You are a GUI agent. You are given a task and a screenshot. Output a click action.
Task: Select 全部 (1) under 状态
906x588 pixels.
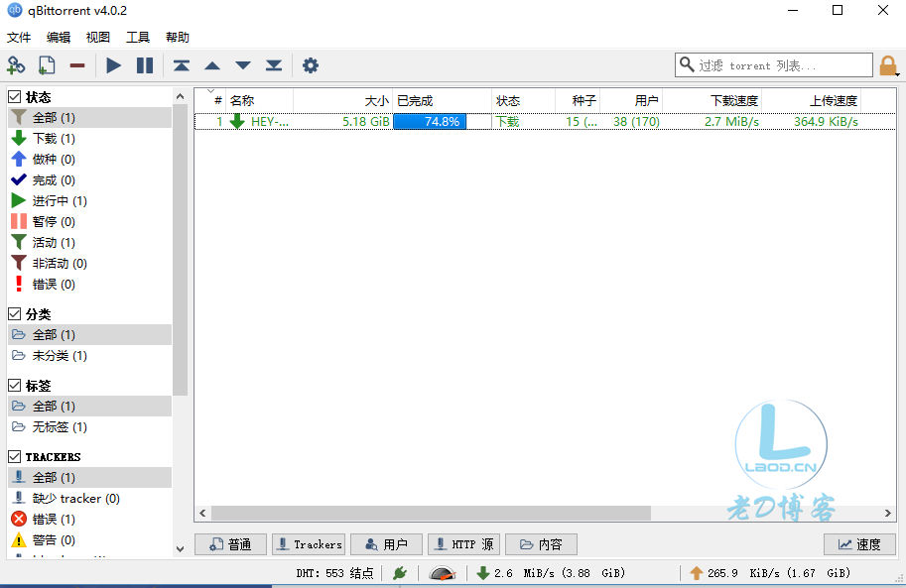click(90, 118)
